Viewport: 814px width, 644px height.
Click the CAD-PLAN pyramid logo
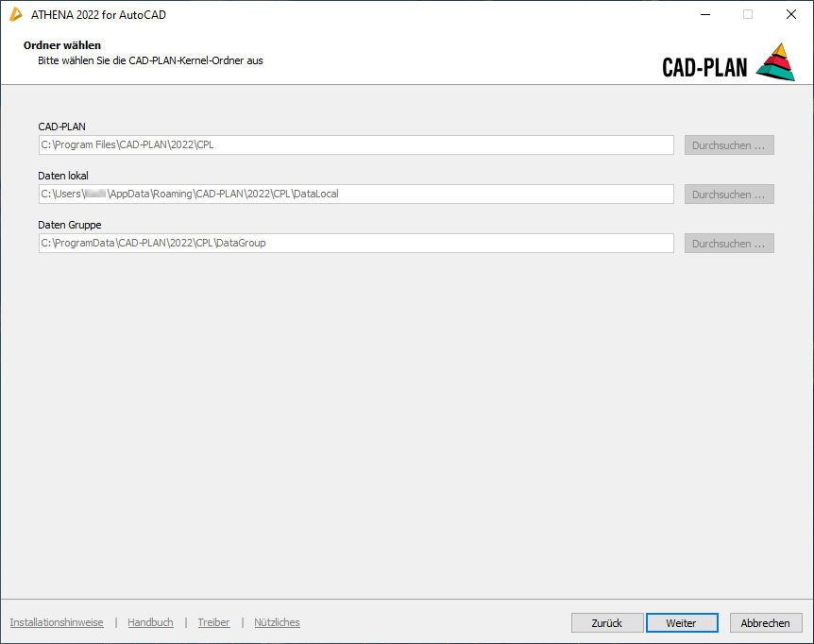[775, 62]
